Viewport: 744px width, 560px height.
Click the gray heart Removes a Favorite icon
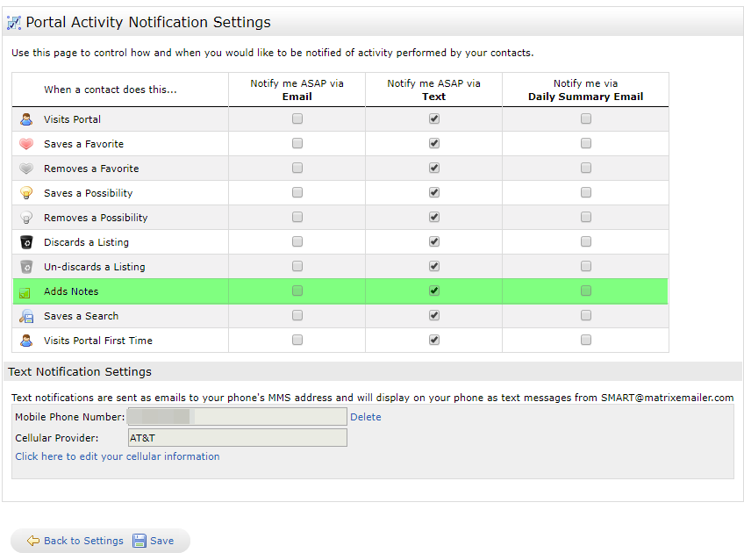[x=26, y=169]
